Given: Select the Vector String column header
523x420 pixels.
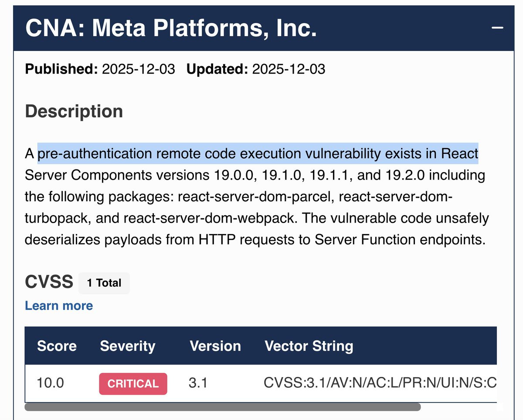Looking at the screenshot, I should 309,346.
